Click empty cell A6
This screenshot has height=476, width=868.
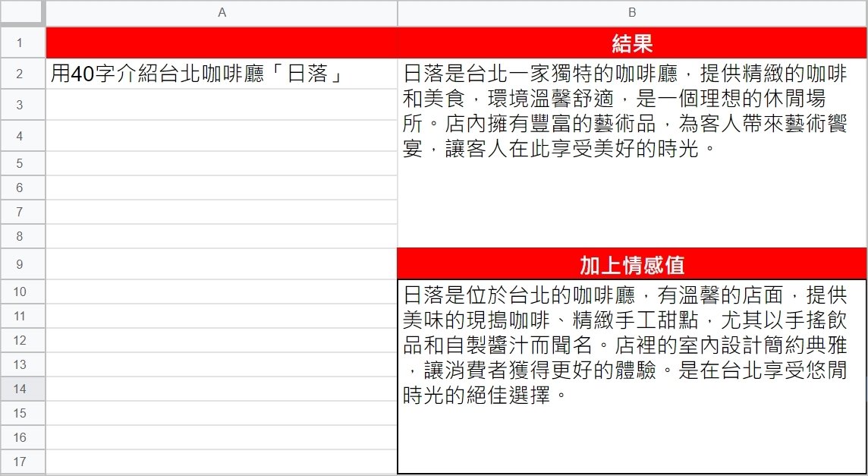(x=222, y=188)
